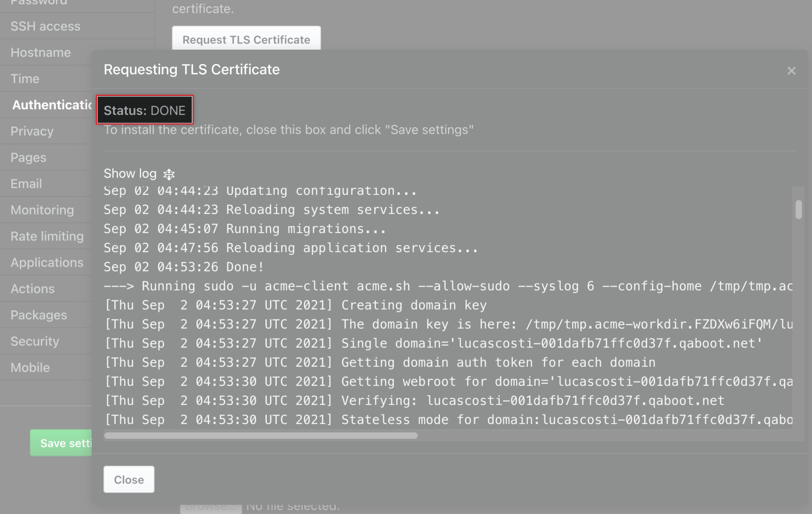Open the Mobile settings section
812x514 pixels.
pyautogui.click(x=30, y=367)
